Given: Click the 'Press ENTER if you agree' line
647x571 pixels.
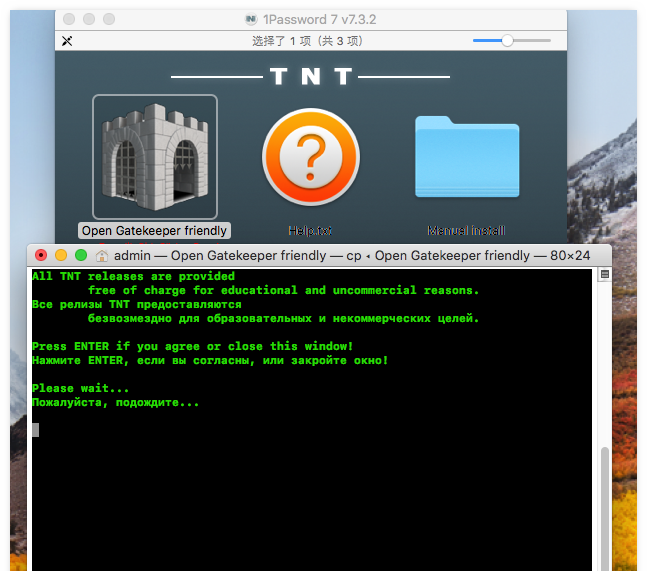Looking at the screenshot, I should (193, 346).
